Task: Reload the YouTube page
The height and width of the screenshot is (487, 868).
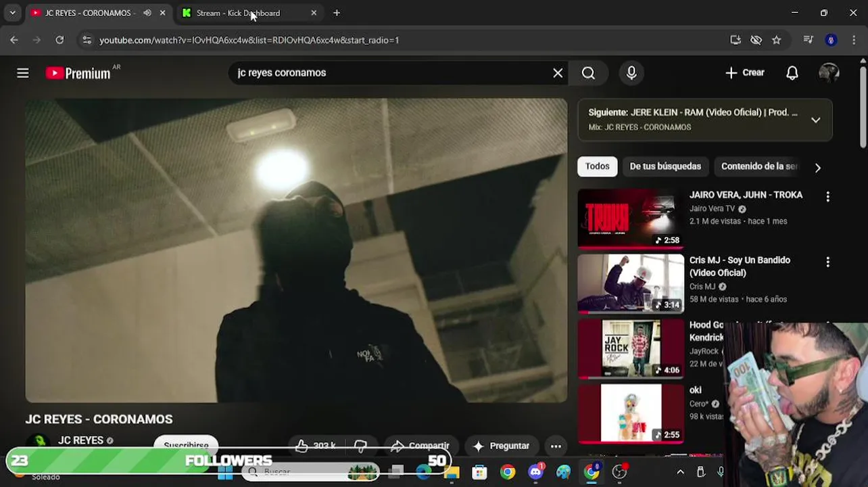Action: coord(59,40)
